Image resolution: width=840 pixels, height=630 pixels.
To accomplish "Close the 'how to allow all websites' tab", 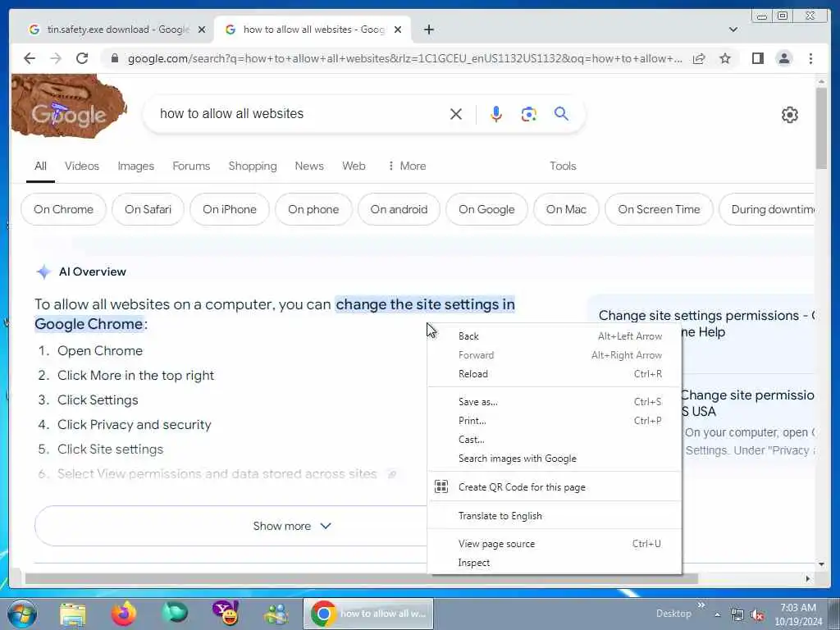I will pyautogui.click(x=398, y=30).
